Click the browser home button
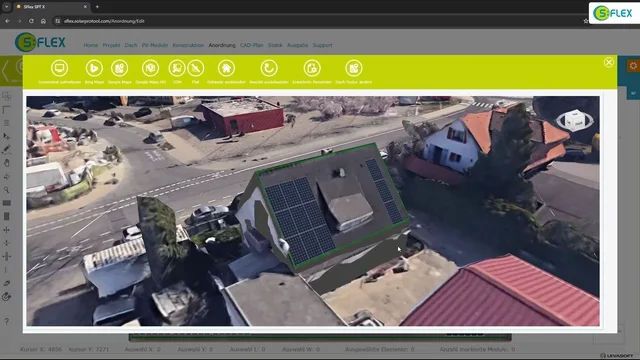Viewport: 640px width, 360px height. 43,21
